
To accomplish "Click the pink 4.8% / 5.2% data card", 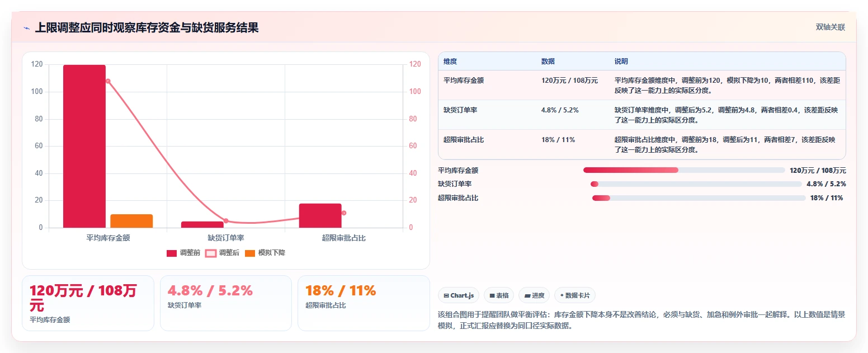I will pos(226,303).
